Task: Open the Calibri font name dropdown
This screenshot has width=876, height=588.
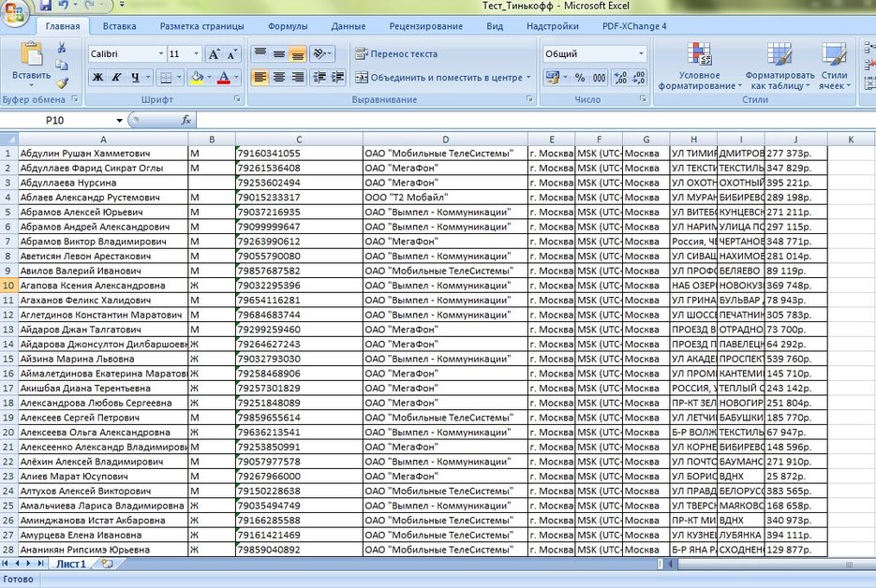Action: (161, 53)
